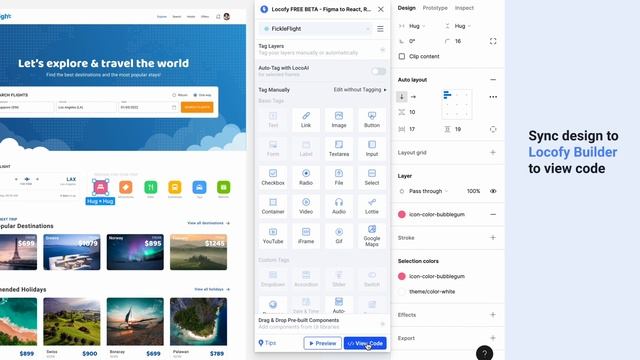Click the fill icon-color-bubblegum swatch

[x=402, y=214]
